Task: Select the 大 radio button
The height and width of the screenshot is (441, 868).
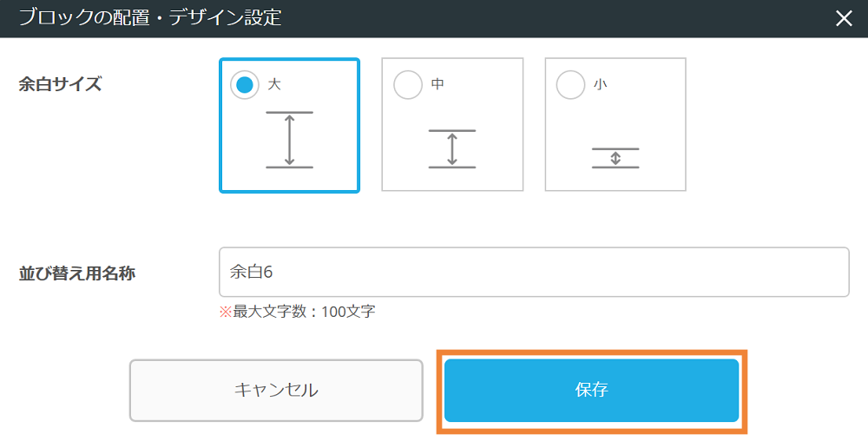Action: click(244, 85)
